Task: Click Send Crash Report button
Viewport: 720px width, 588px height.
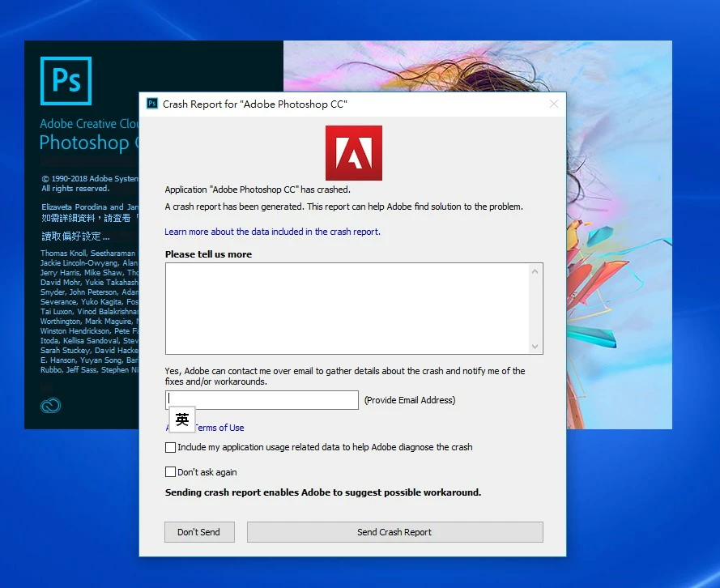Action: [x=395, y=532]
